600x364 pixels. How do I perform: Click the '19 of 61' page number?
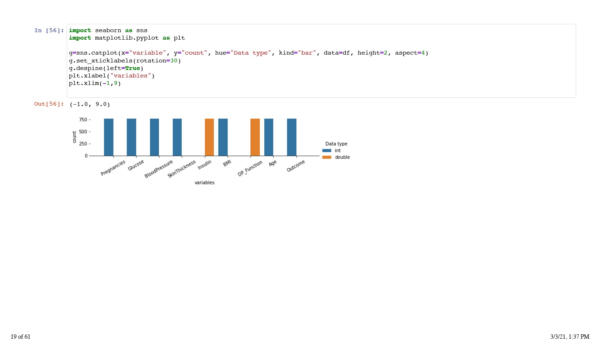pyautogui.click(x=21, y=337)
